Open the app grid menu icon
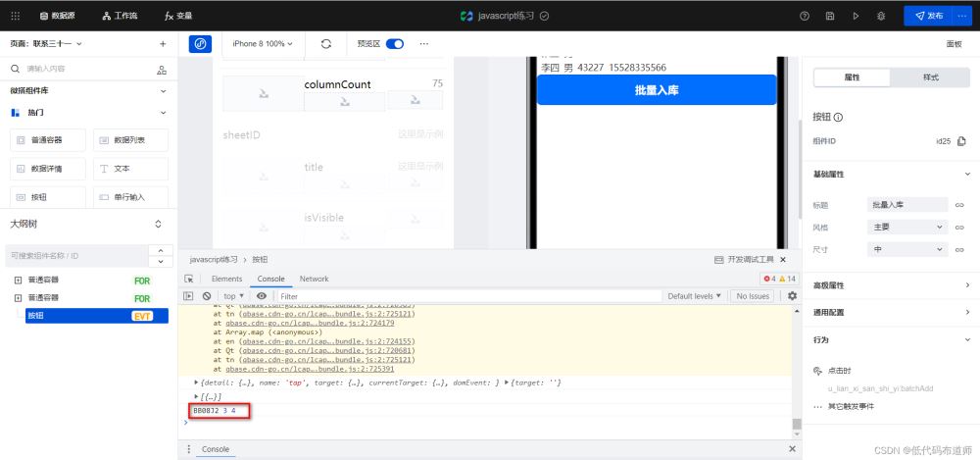 click(x=16, y=16)
